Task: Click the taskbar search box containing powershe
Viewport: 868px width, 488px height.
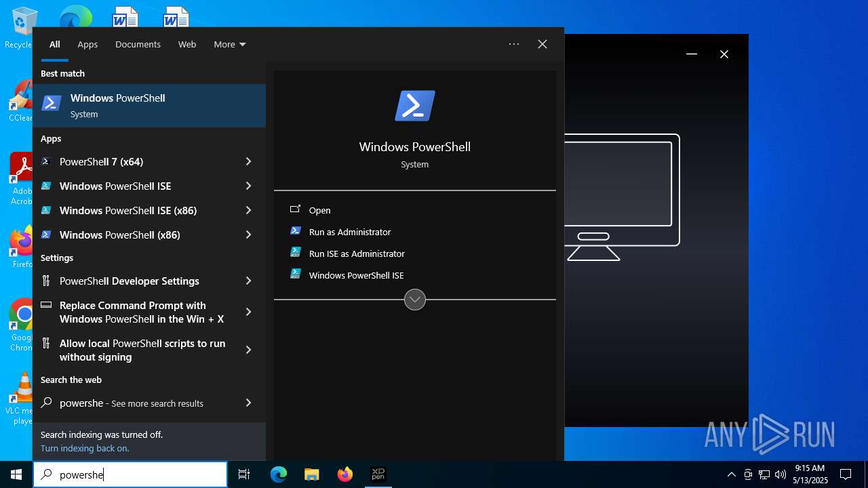Action: click(130, 474)
